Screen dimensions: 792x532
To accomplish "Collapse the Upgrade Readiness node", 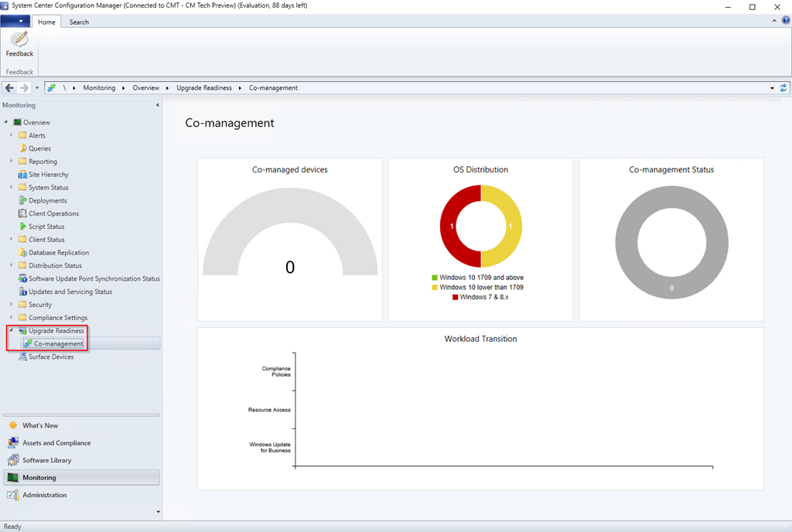I will click(x=12, y=331).
